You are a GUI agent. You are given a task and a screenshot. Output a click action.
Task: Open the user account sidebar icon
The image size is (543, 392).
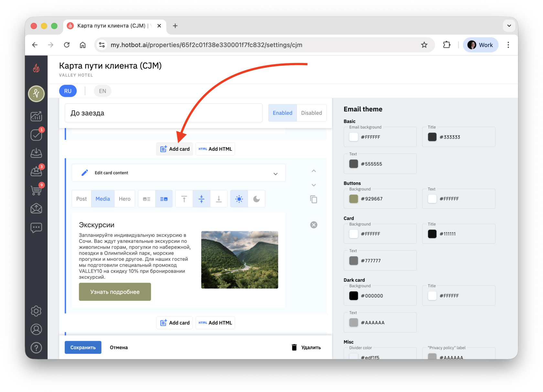click(36, 329)
